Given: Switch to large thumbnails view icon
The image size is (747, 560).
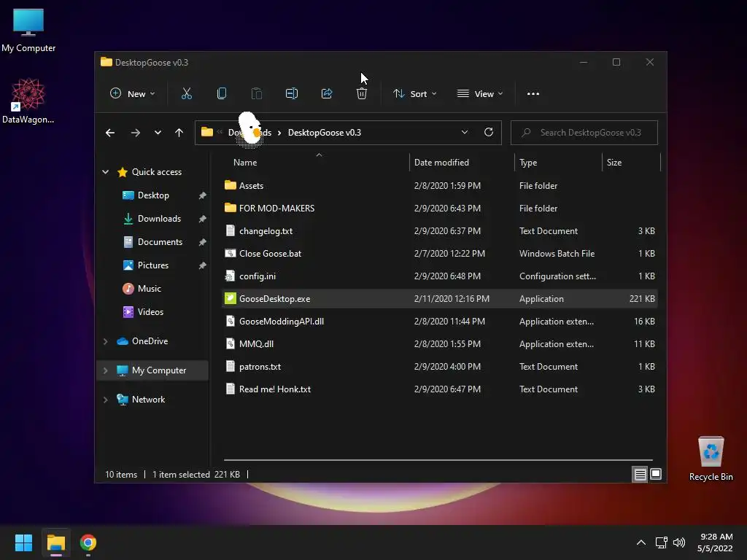Looking at the screenshot, I should (x=656, y=474).
